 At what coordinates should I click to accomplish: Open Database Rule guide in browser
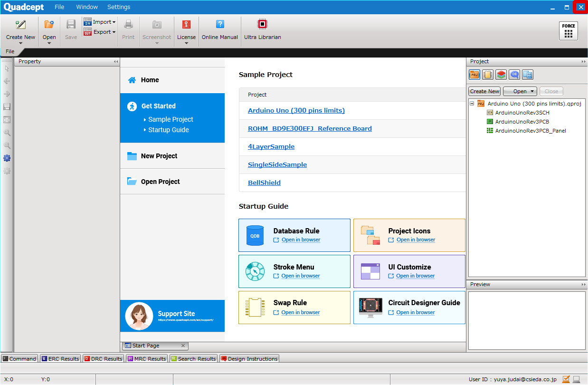click(301, 240)
